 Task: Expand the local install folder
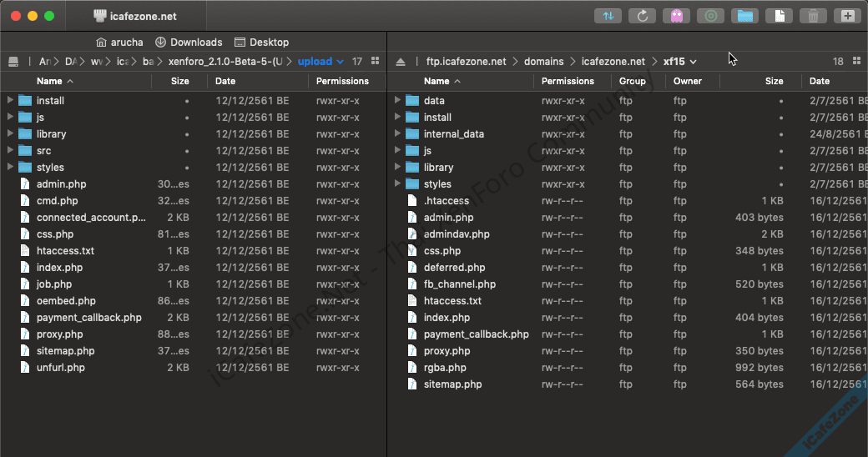point(10,101)
